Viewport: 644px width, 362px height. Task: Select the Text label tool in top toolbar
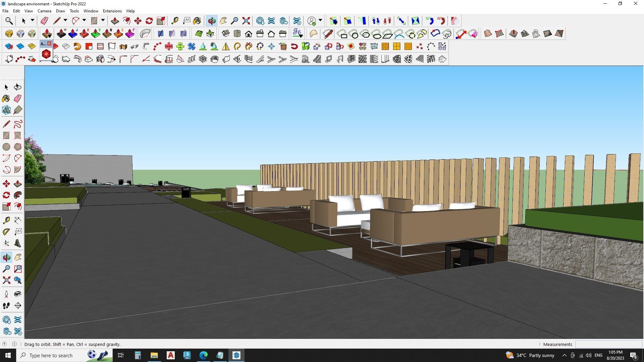coord(186,21)
